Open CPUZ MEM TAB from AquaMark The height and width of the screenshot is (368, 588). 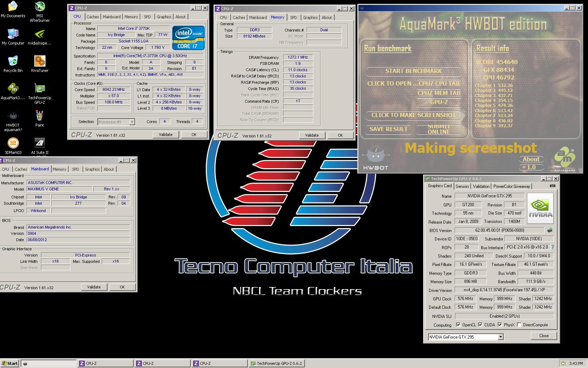[439, 93]
